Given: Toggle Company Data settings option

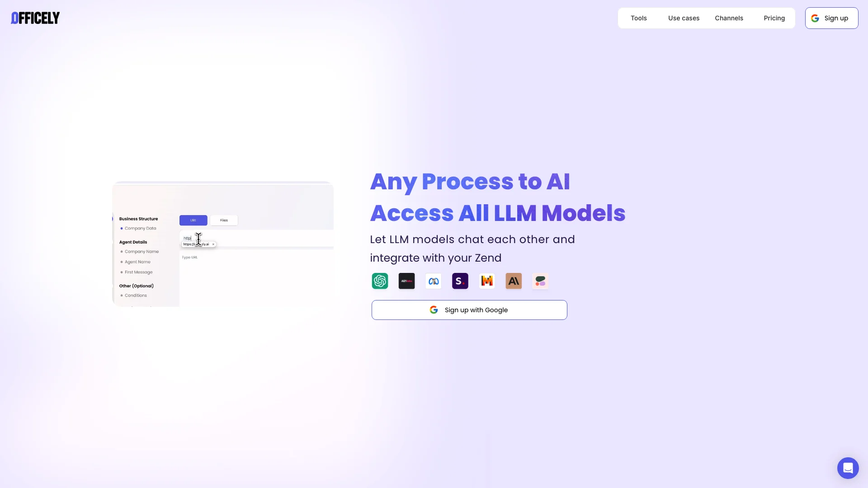Looking at the screenshot, I should [141, 228].
